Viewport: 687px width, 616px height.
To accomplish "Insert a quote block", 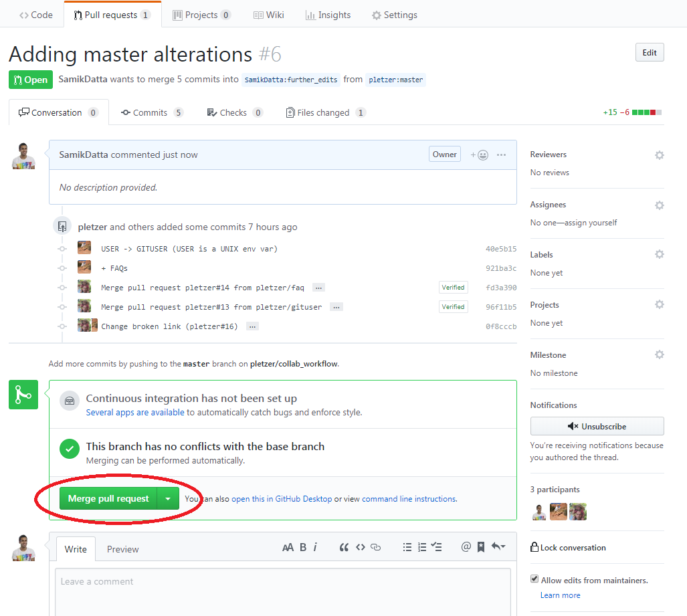I will point(344,547).
